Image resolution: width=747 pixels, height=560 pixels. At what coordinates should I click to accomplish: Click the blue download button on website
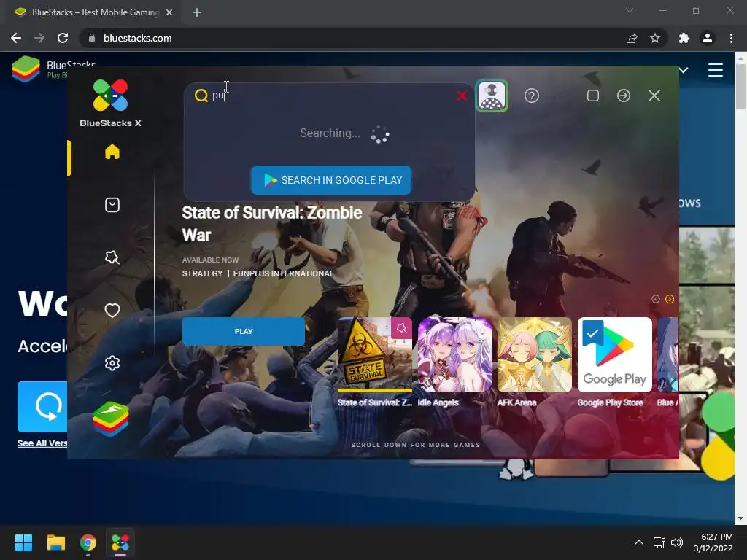click(42, 407)
